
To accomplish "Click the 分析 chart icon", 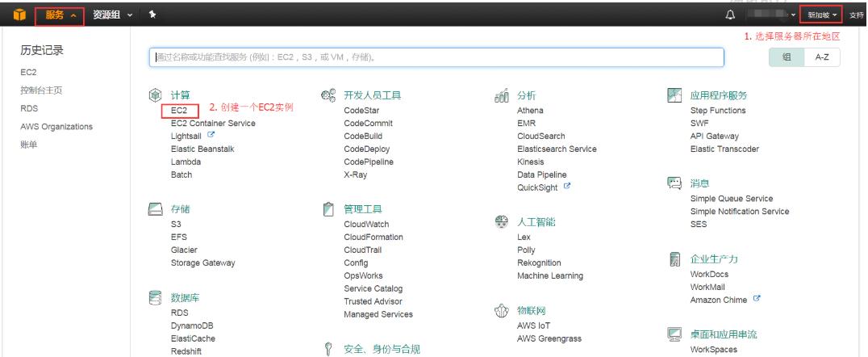I will click(x=502, y=95).
